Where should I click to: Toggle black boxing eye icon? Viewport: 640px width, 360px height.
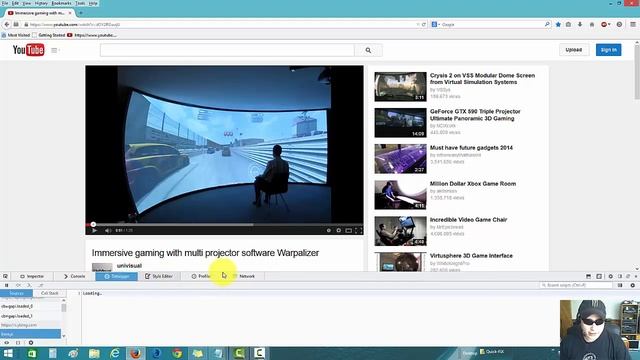7,342
